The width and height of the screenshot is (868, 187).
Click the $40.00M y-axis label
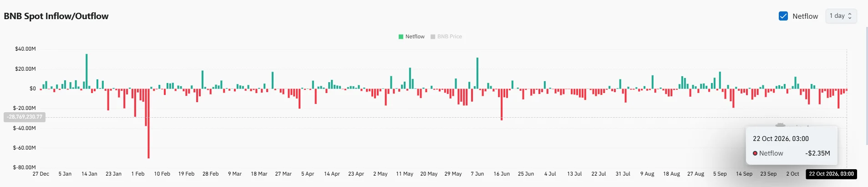25,49
